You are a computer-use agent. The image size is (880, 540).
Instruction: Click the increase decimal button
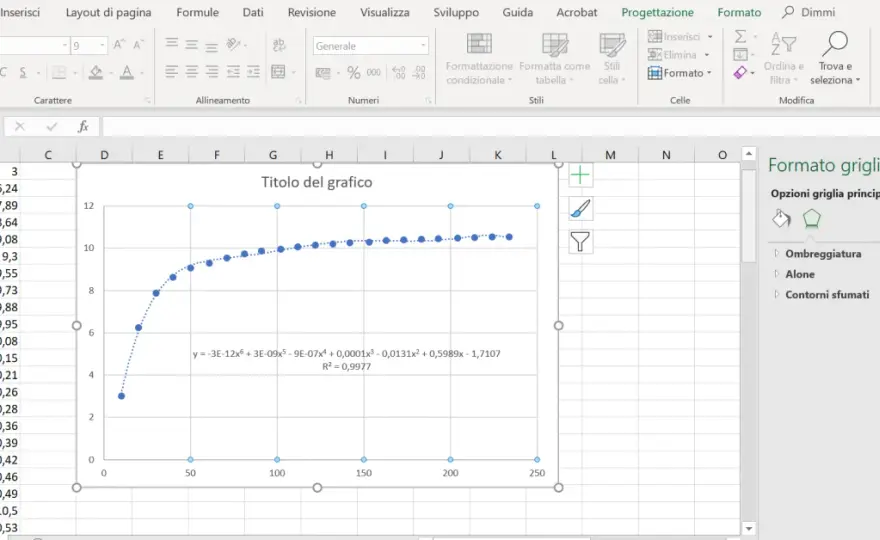399,72
